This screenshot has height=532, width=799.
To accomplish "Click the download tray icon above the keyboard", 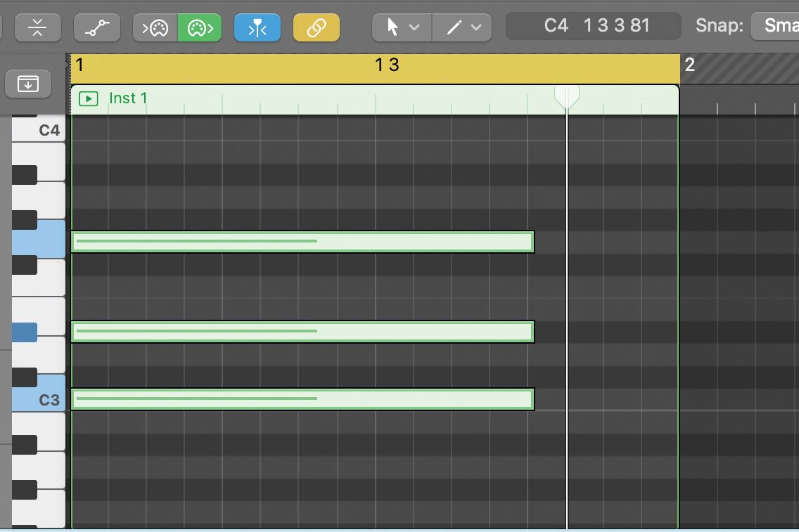I will (28, 84).
